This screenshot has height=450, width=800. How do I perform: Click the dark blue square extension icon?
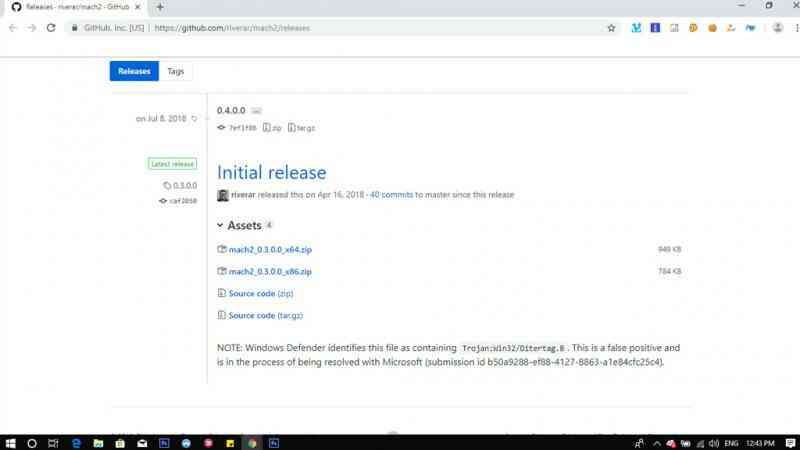pos(655,28)
